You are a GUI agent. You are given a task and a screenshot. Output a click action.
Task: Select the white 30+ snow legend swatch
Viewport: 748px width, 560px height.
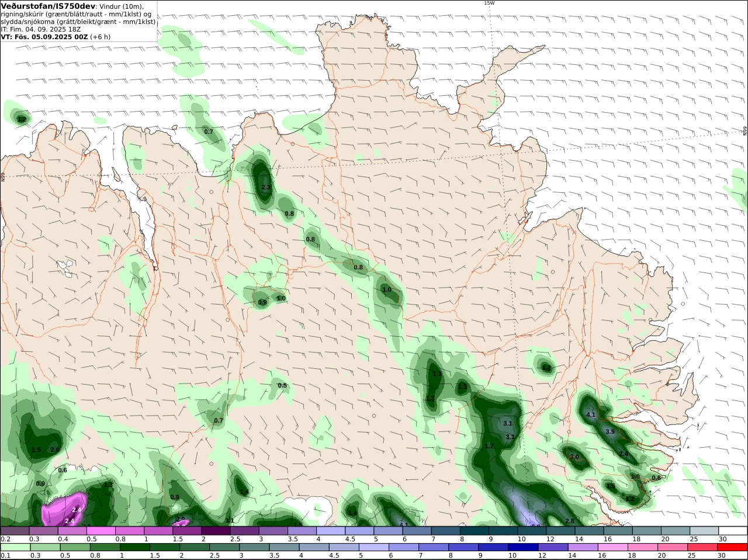click(x=733, y=531)
